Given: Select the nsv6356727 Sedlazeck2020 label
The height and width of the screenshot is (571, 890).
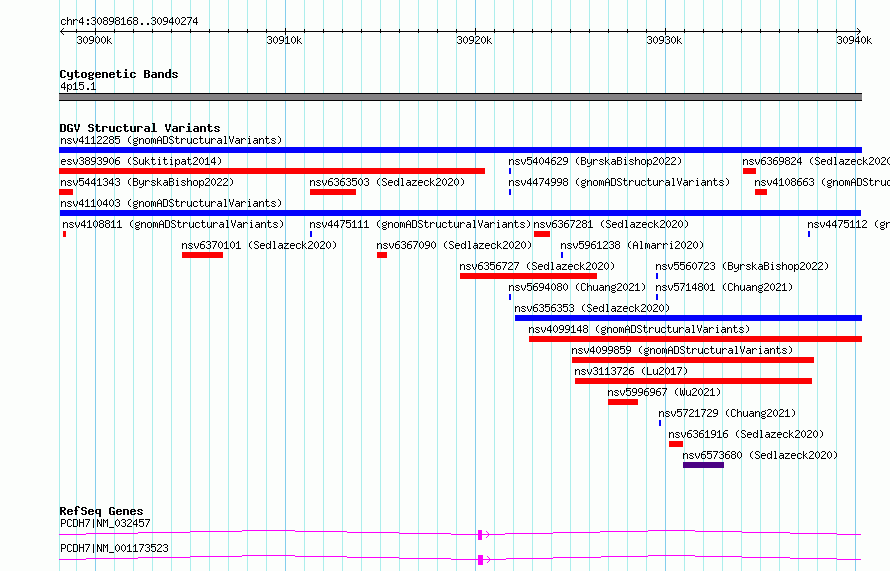Looking at the screenshot, I should point(537,266).
